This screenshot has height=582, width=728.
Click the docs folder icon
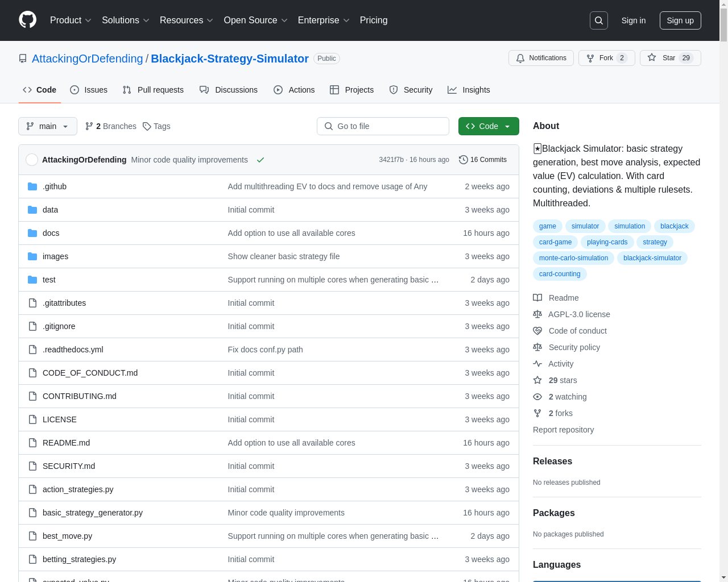[x=32, y=233]
